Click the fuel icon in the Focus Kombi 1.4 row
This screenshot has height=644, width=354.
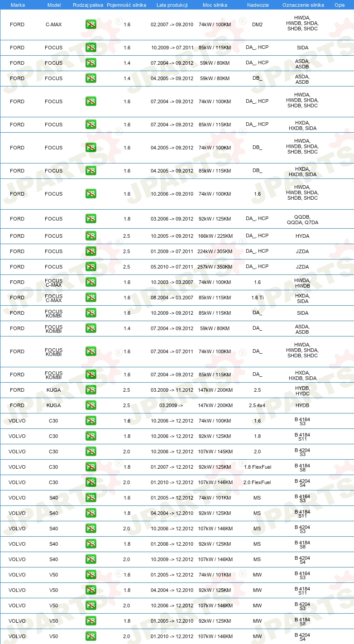[x=91, y=328]
